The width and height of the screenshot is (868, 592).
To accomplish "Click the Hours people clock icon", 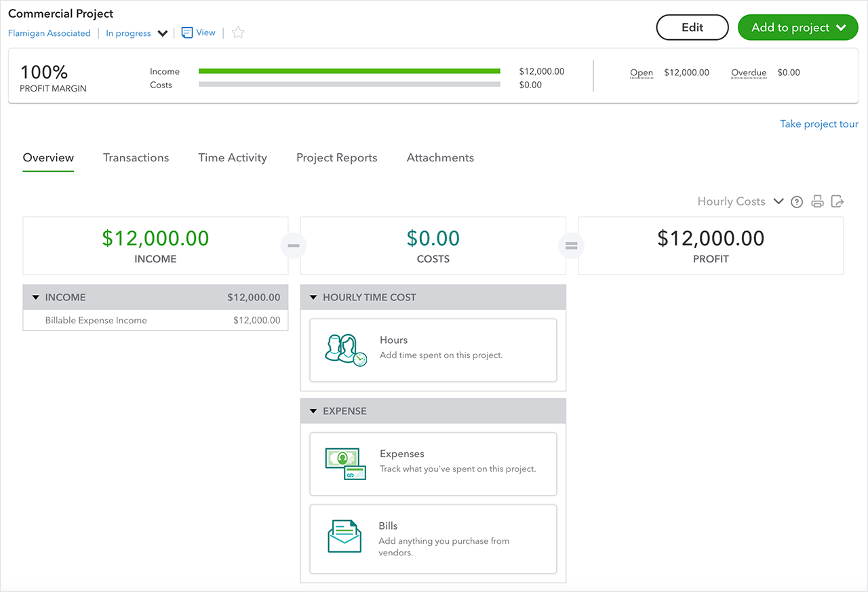I will point(346,350).
